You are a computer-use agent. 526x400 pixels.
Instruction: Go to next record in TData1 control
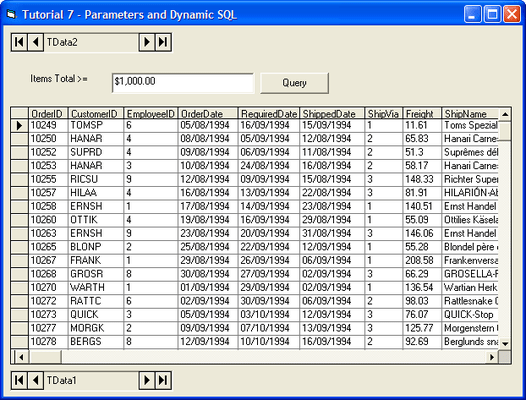(x=147, y=381)
